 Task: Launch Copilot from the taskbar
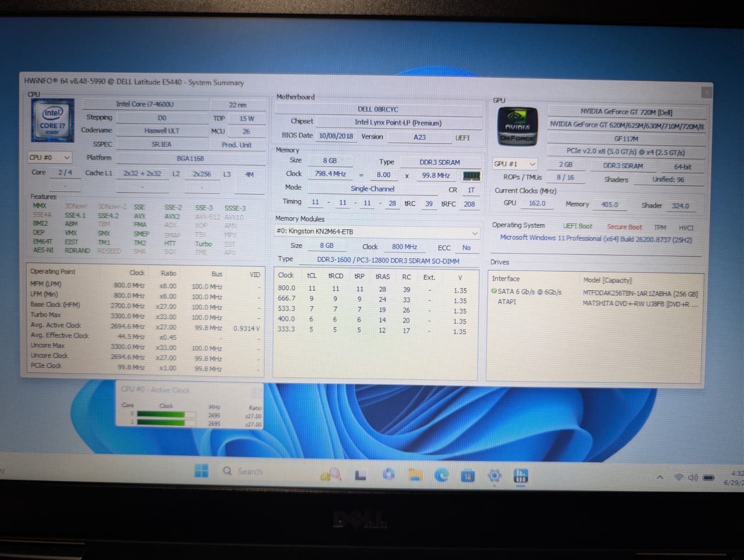[388, 474]
